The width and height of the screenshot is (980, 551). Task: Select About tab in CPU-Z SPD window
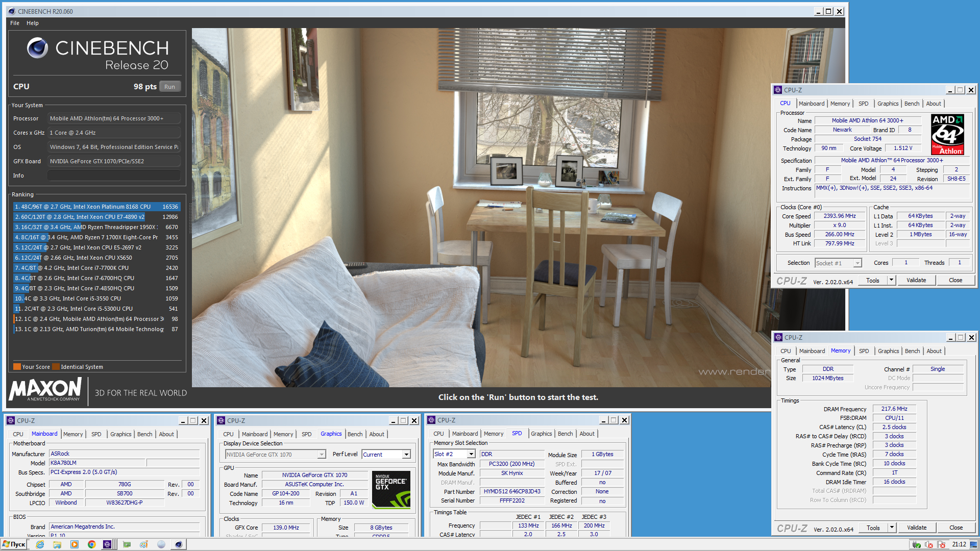(587, 434)
